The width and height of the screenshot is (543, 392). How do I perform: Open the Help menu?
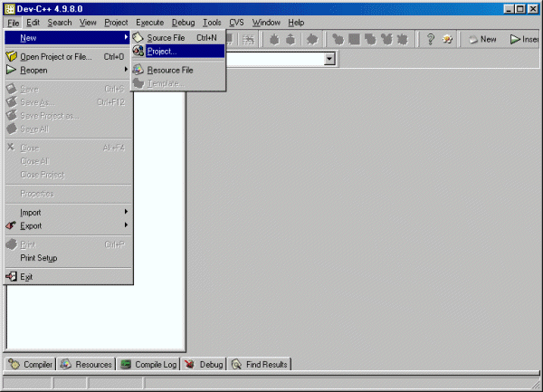point(296,23)
